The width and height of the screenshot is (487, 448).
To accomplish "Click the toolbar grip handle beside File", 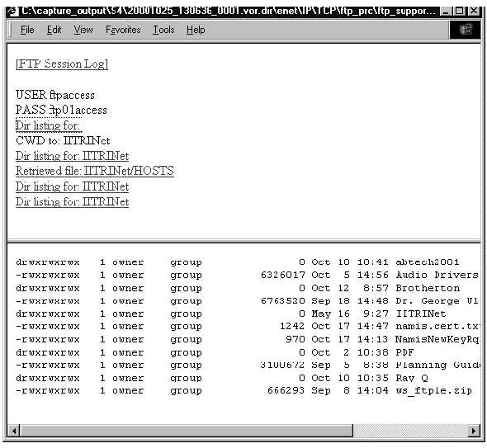I will click(11, 30).
